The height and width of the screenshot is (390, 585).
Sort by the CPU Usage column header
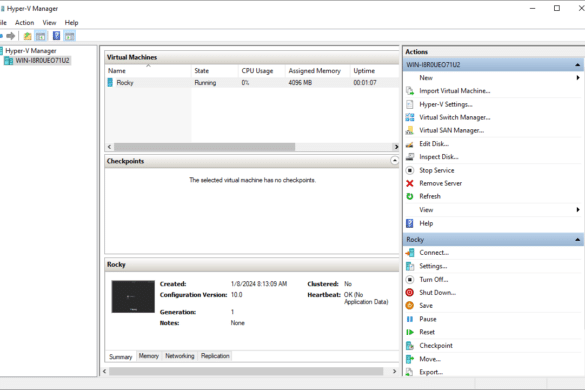click(x=262, y=71)
